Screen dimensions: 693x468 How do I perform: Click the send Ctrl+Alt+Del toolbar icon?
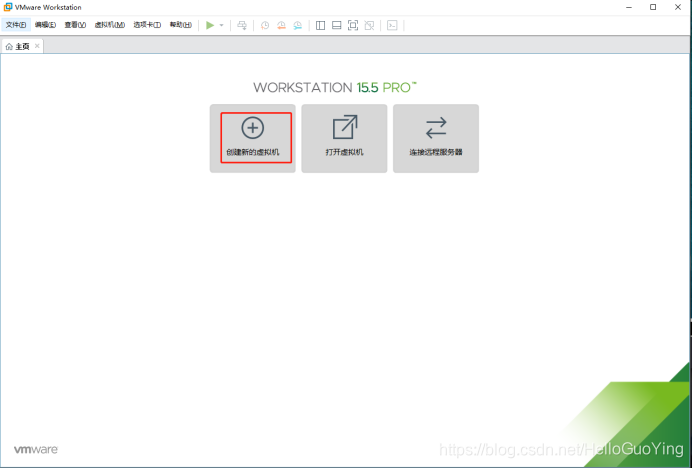[x=242, y=25]
